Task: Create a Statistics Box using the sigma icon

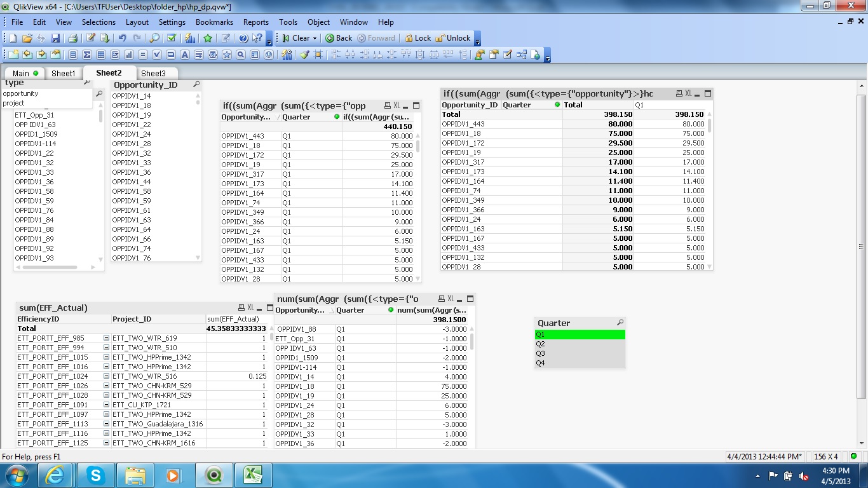Action: pos(87,55)
